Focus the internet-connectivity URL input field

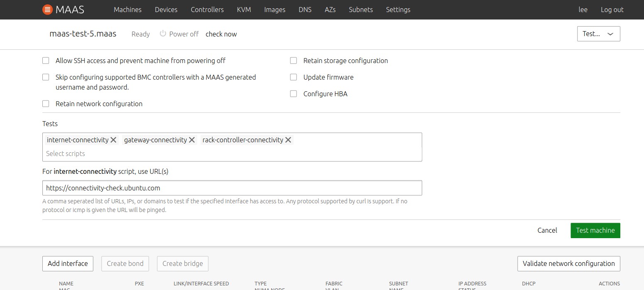tap(232, 188)
